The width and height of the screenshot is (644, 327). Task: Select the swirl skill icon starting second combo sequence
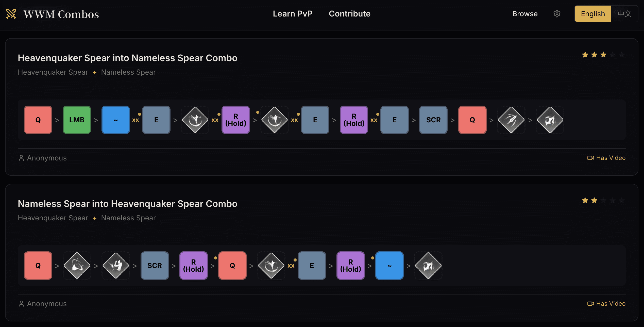tap(77, 265)
